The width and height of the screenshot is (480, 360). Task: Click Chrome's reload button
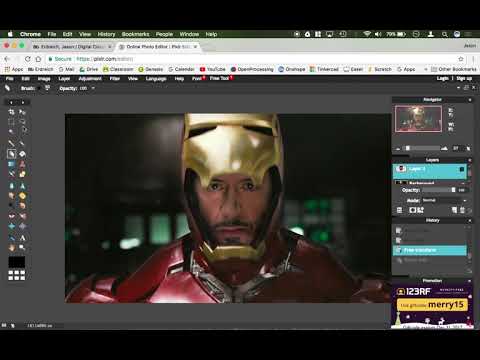[x=28, y=59]
